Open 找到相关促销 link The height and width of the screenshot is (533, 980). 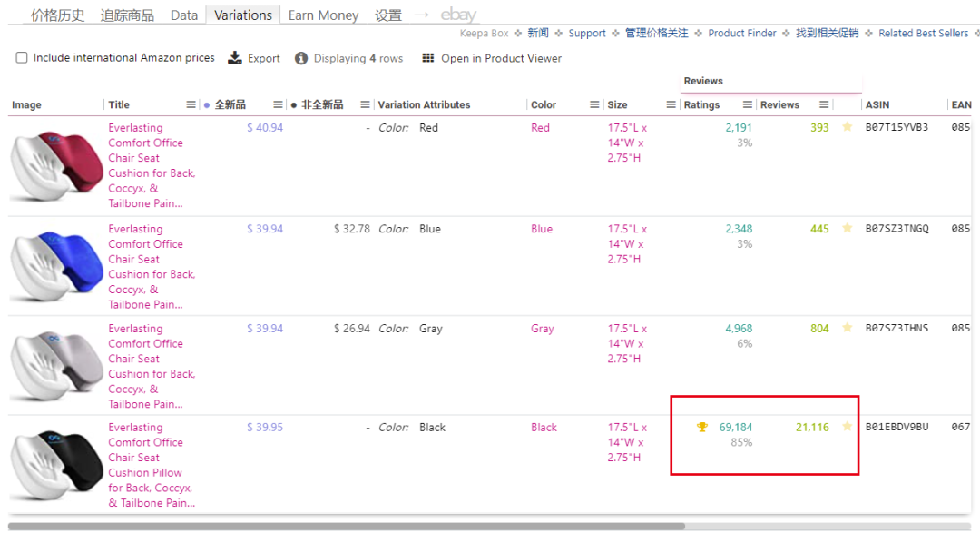point(827,34)
